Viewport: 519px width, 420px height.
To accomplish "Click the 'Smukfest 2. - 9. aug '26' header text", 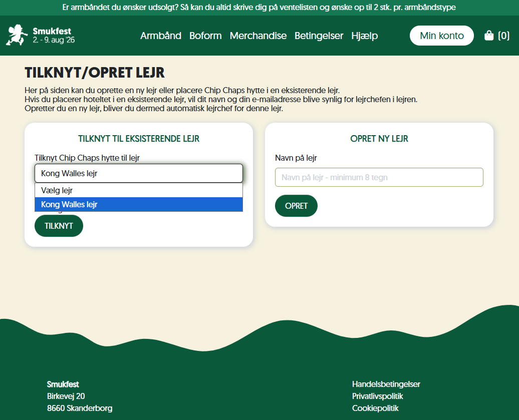I will 54,36.
